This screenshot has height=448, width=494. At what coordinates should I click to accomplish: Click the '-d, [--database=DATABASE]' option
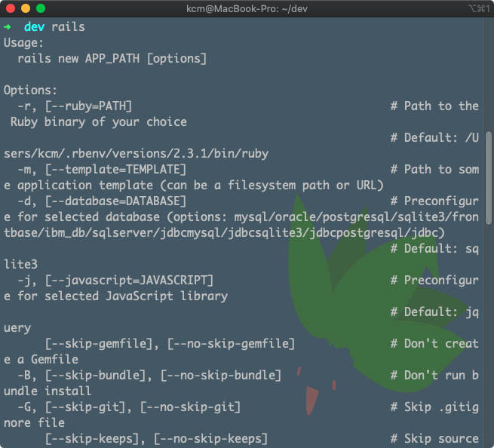[x=102, y=201]
